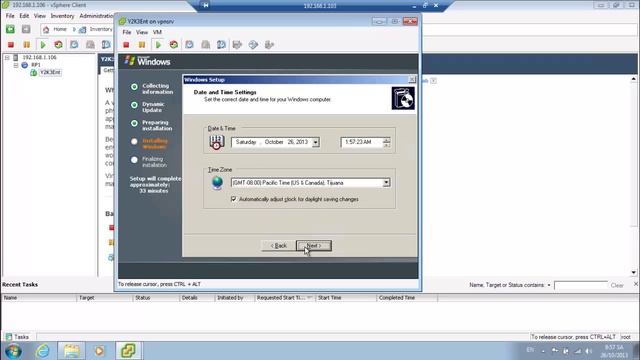Image resolution: width=640 pixels, height=360 pixels.
Task: Click the Windows Start button
Action: click(x=13, y=351)
